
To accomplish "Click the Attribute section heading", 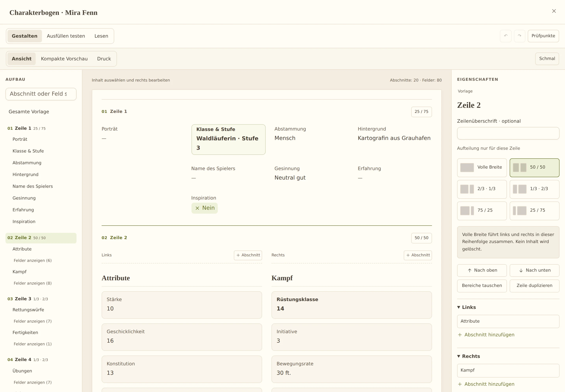I will point(116,278).
